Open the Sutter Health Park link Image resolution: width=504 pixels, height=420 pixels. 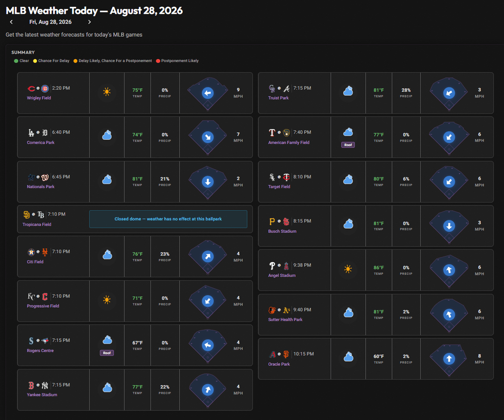(285, 320)
